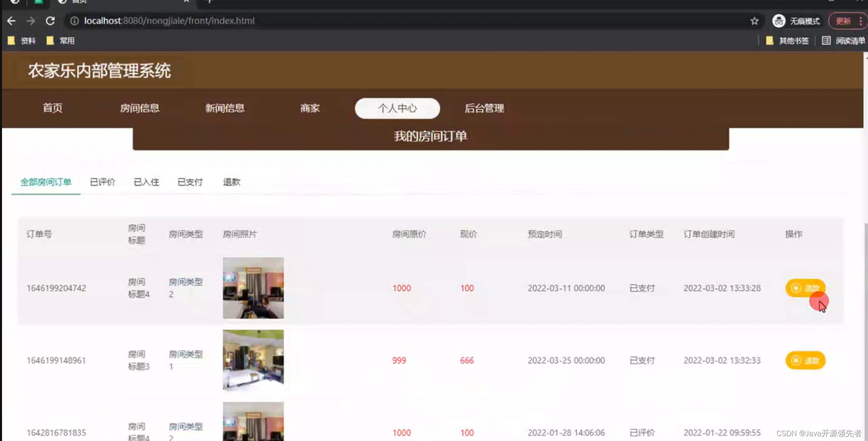Screen dimensions: 868x441
Task: Click 退款 button for order 1646199204742
Action: click(x=805, y=288)
